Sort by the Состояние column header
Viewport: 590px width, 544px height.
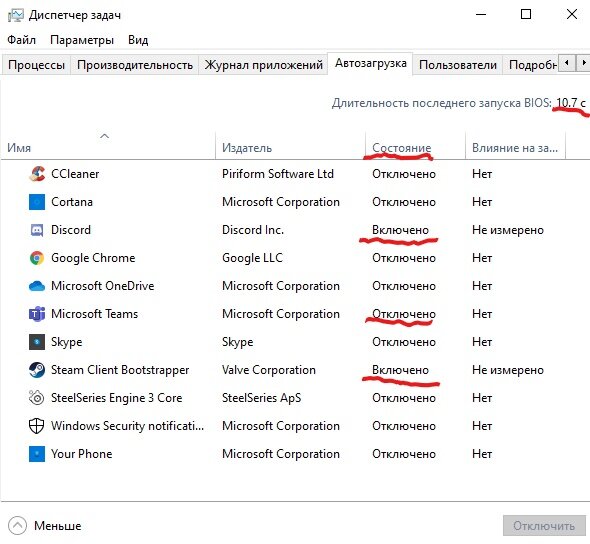pyautogui.click(x=401, y=148)
